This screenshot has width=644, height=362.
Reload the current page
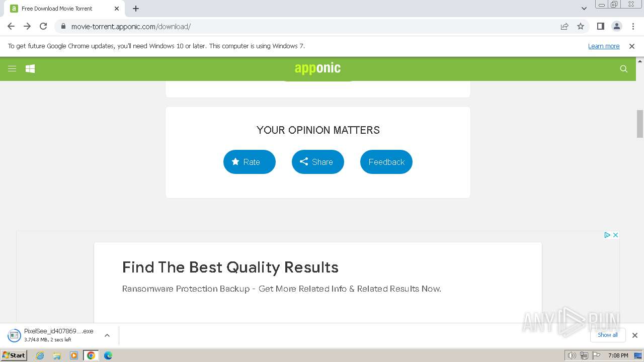43,26
